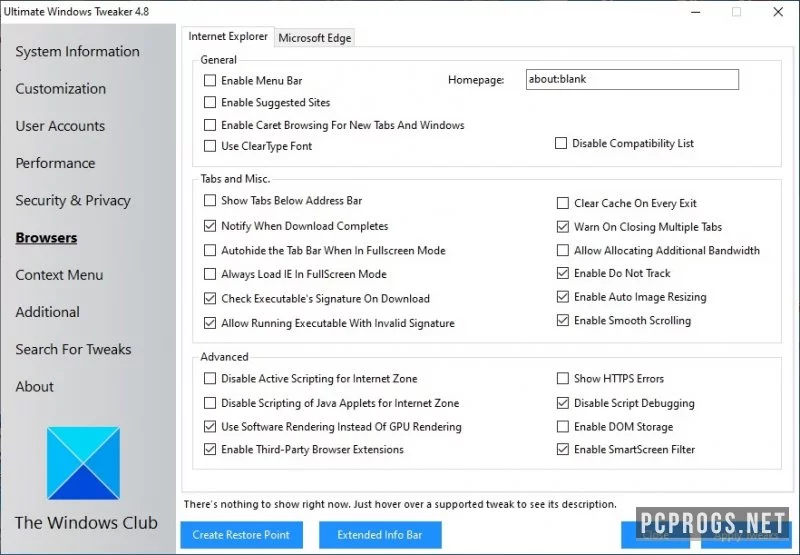
Task: Tick Disable Compatibility List
Action: pos(561,143)
